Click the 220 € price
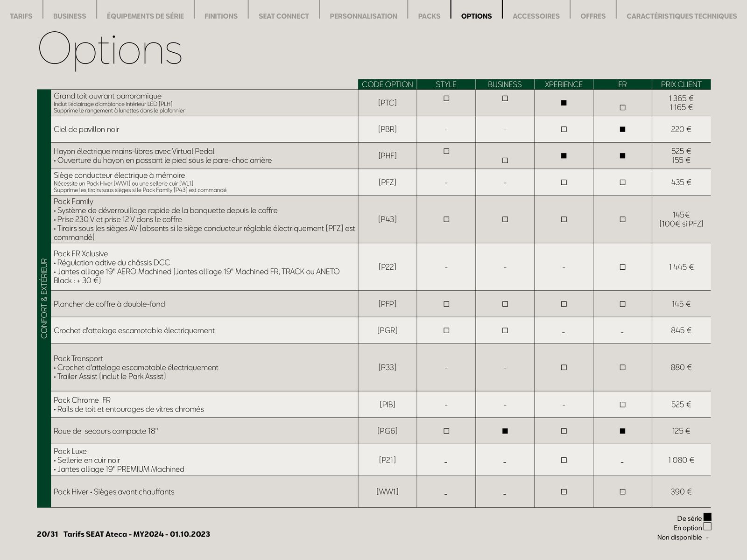This screenshot has height=560, width=747. click(x=681, y=129)
